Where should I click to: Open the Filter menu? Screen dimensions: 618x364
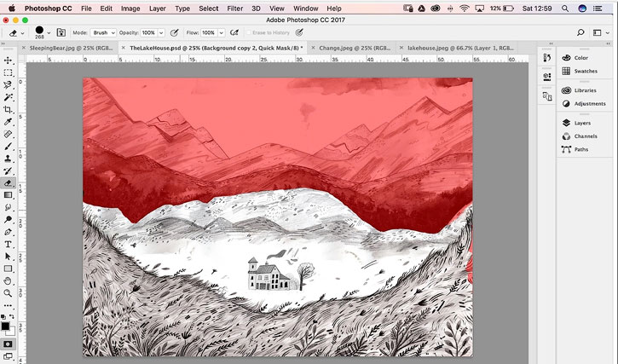point(235,9)
